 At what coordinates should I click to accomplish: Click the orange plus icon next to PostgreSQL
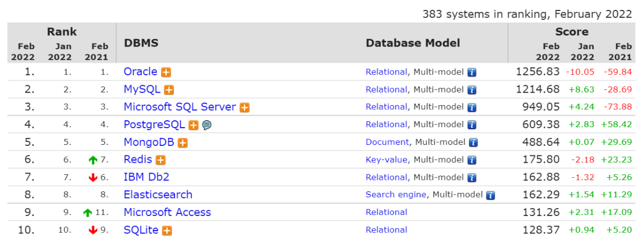point(194,125)
